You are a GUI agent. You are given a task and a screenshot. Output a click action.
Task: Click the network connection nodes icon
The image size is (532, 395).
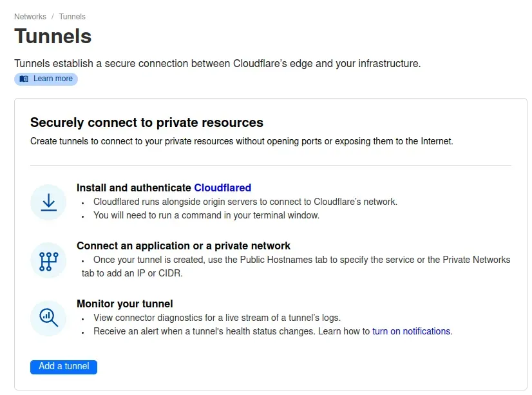(48, 260)
